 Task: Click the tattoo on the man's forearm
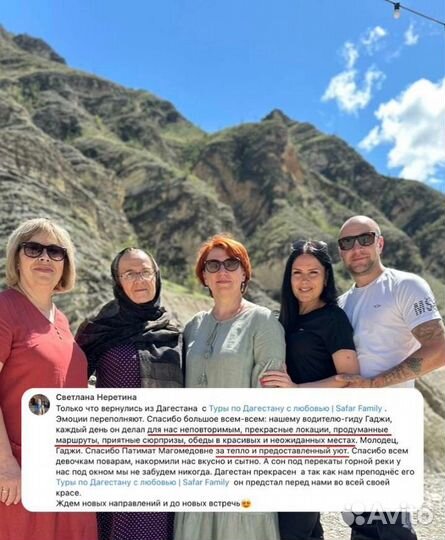(x=400, y=372)
